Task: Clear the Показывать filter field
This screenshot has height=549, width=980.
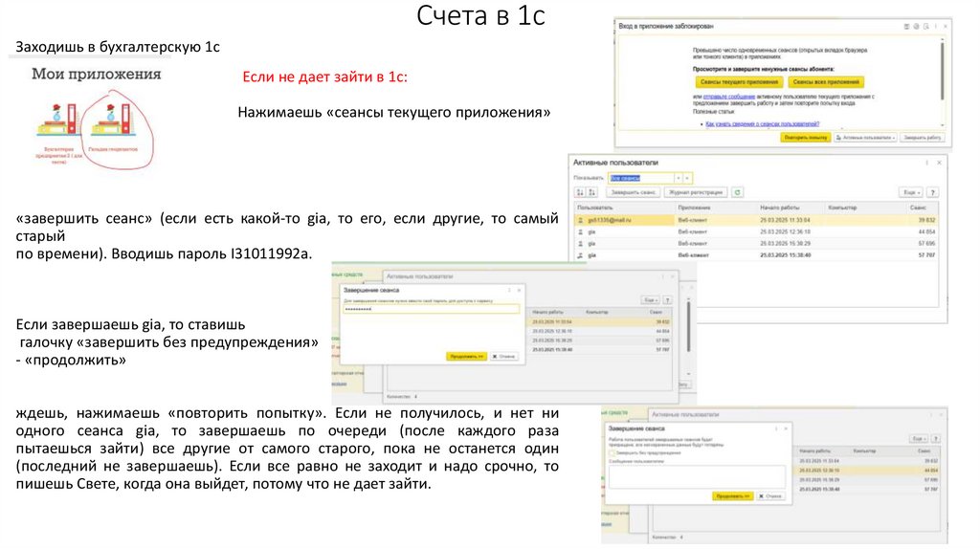Action: (x=687, y=178)
